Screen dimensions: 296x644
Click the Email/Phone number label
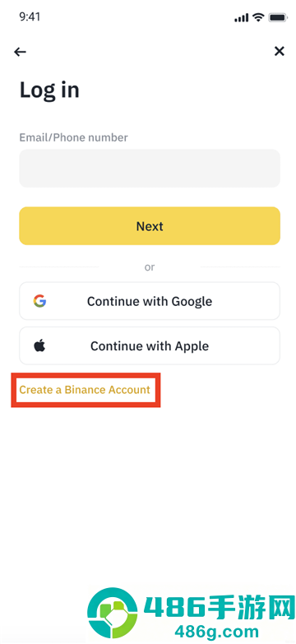pyautogui.click(x=73, y=137)
